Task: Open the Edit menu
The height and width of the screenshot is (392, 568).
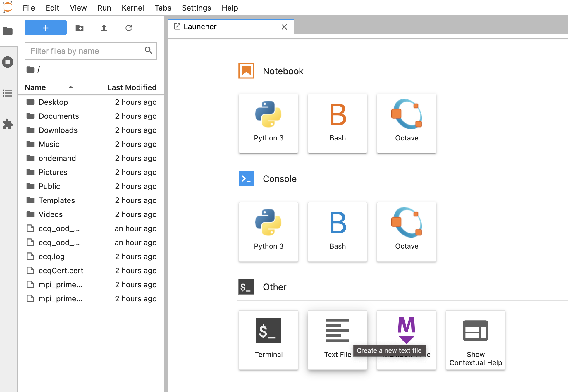Action: pos(52,8)
